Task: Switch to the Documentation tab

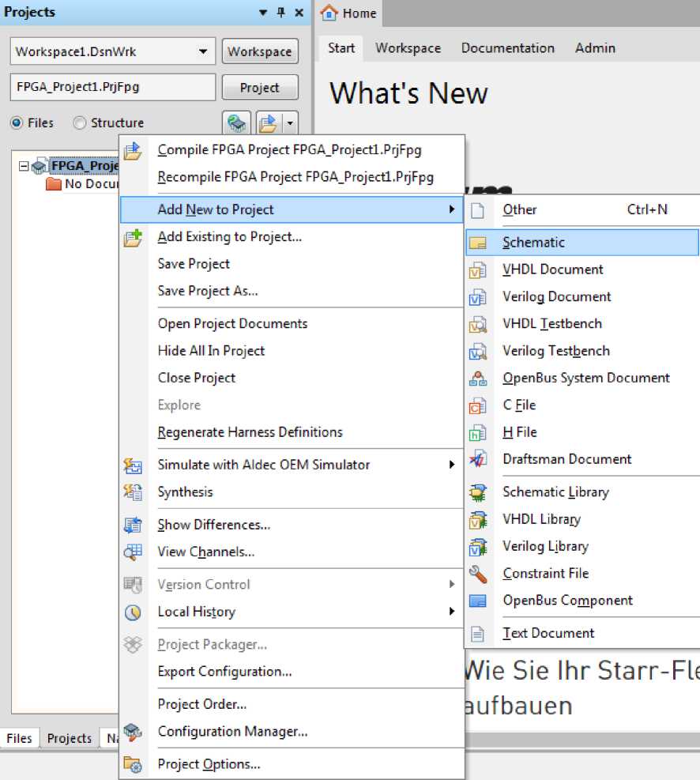Action: point(507,48)
